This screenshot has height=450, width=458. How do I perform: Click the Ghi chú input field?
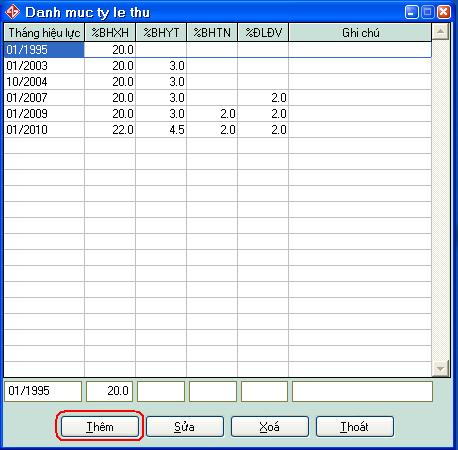(x=362, y=391)
